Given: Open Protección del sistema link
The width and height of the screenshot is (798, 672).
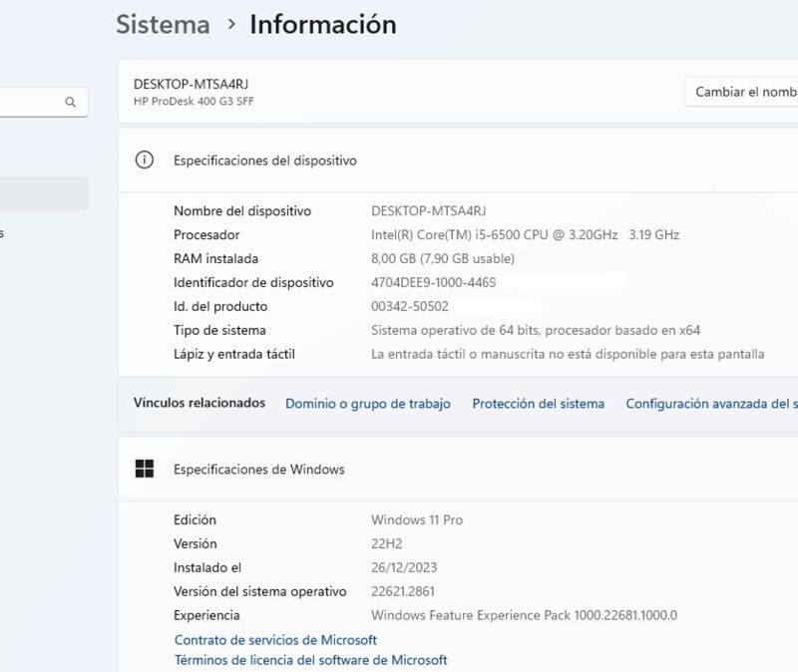Looking at the screenshot, I should tap(539, 404).
